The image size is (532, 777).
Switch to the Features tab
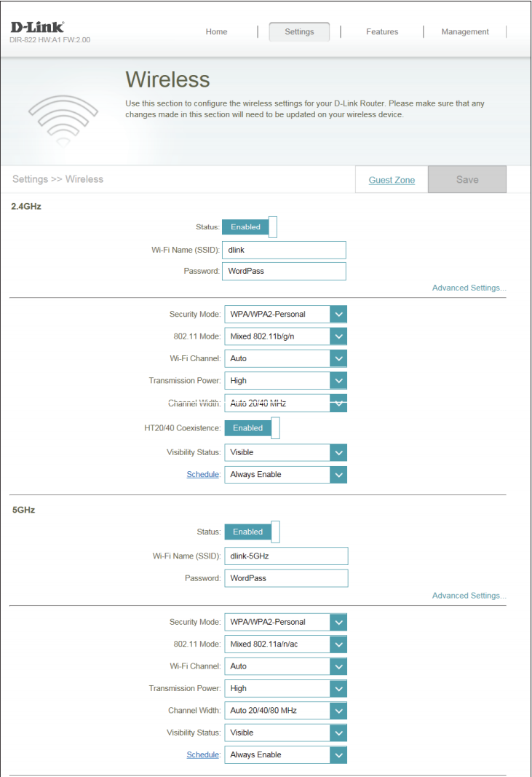pos(382,32)
